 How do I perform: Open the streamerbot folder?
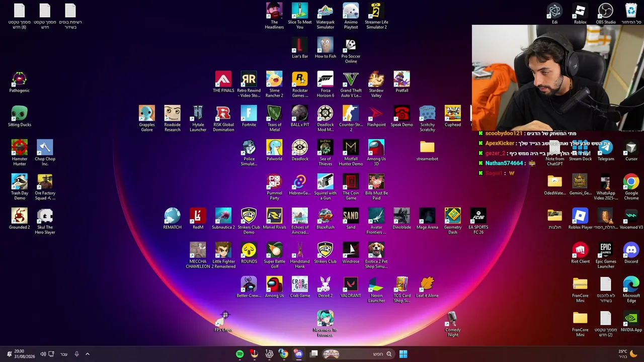pyautogui.click(x=427, y=150)
